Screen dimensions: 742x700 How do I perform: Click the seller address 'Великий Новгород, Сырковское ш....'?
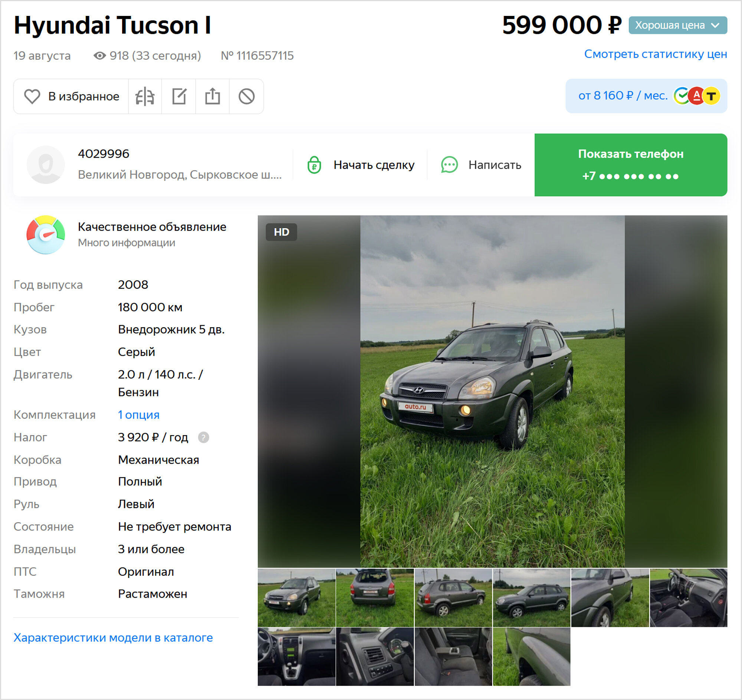click(x=180, y=175)
